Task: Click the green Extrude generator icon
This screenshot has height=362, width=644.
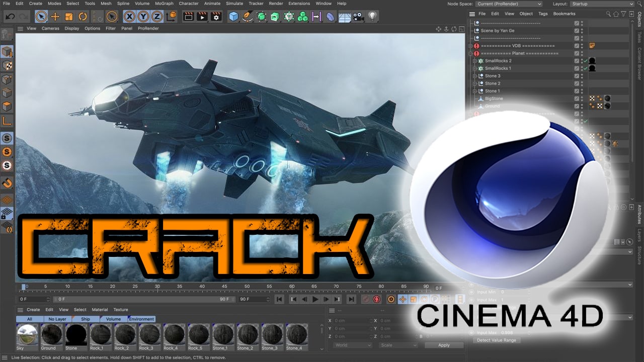Action: click(275, 17)
